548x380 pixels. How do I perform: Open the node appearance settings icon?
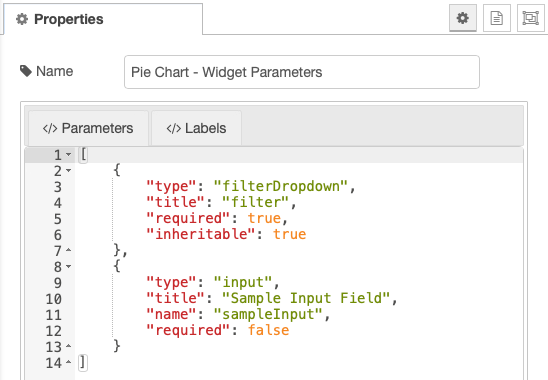pyautogui.click(x=531, y=18)
